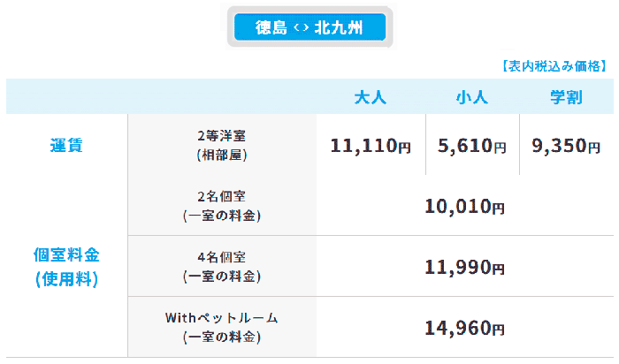Click the 表内税込み価格 tax note
619x364 pixels.
554,66
